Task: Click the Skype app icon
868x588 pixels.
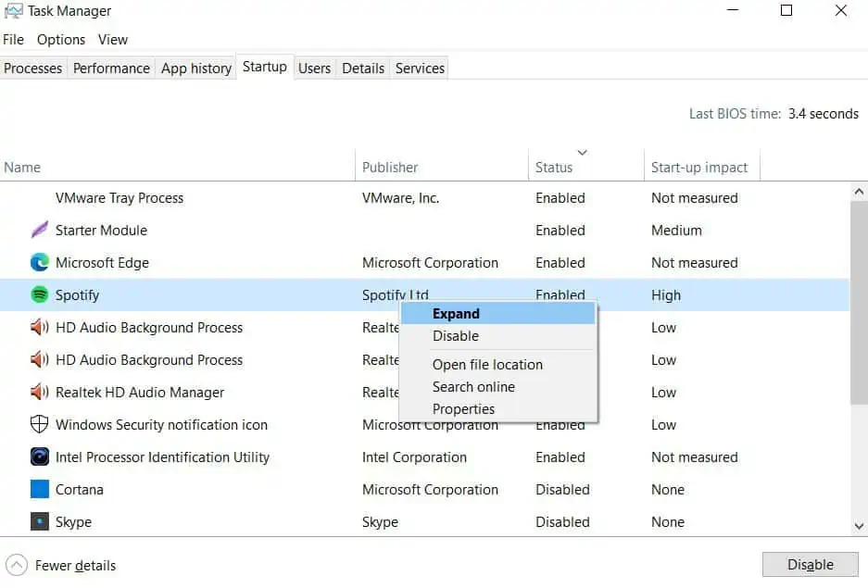Action: [39, 521]
